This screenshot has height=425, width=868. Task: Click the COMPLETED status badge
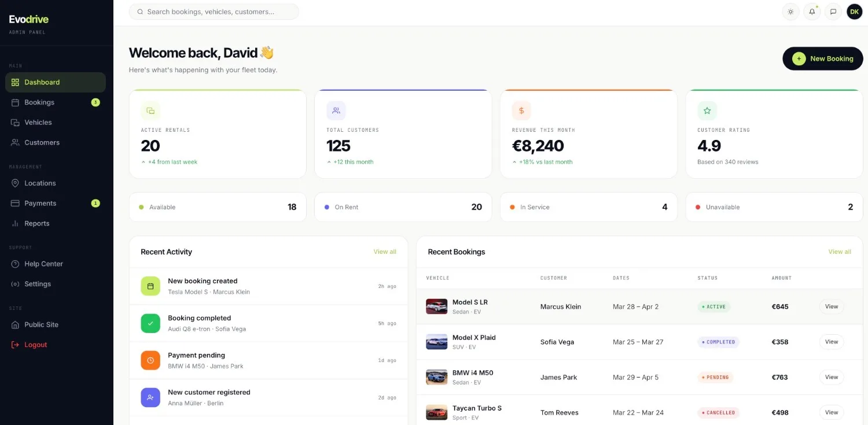719,342
